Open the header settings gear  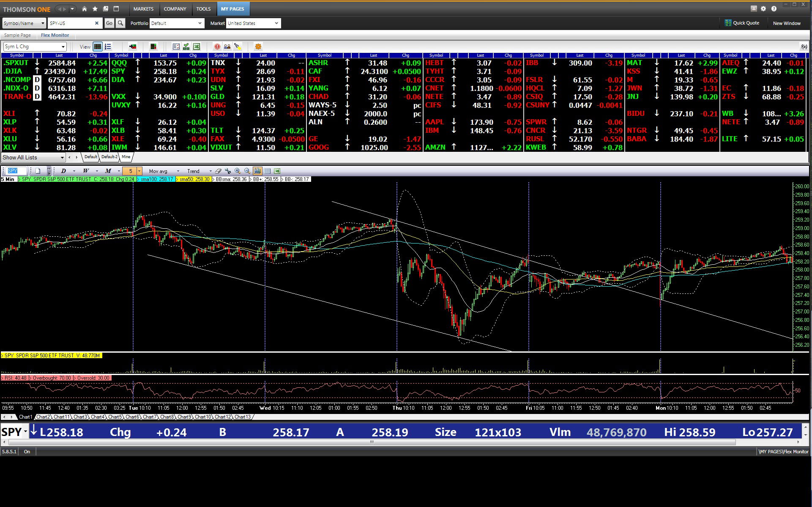point(763,8)
